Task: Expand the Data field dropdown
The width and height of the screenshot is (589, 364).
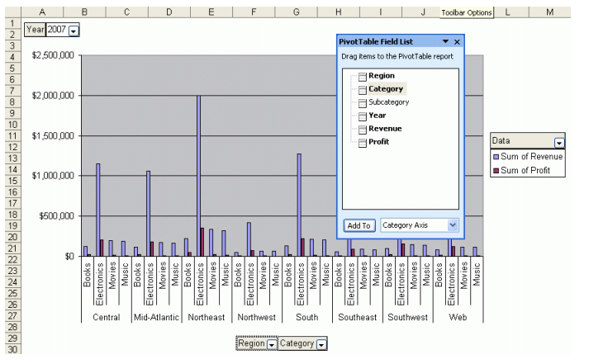Action: [559, 142]
